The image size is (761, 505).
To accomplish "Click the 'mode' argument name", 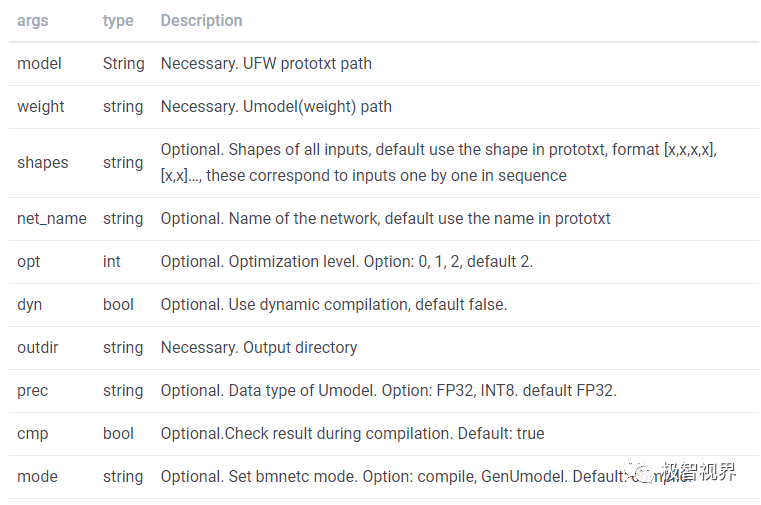I will tap(37, 476).
